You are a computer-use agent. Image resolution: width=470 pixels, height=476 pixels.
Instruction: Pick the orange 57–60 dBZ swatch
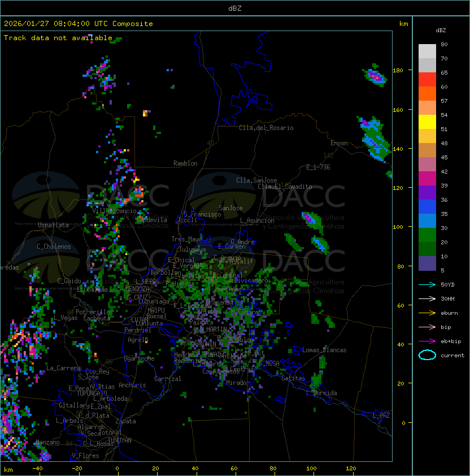click(x=427, y=93)
